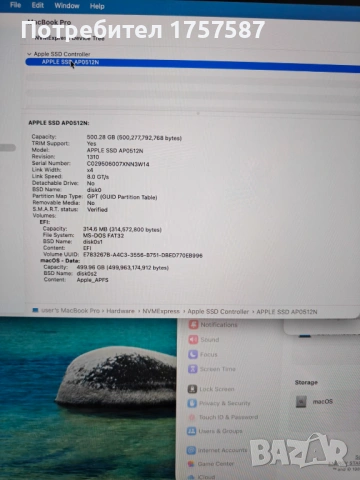Click the serial number C029506007XNN3W14
Screen dimensions: 360x480
(118, 164)
